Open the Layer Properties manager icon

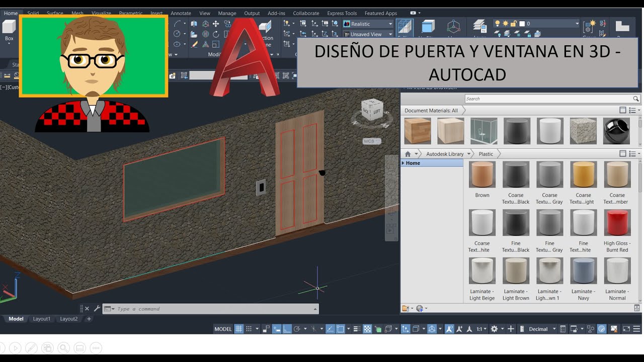click(479, 27)
